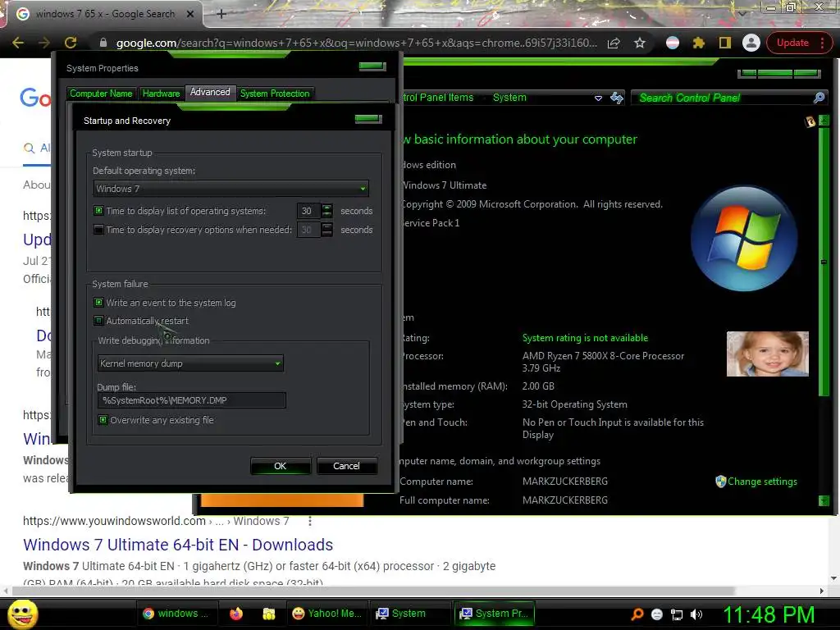Open the Chrome profile avatar
This screenshot has height=630, width=840.
pos(751,43)
